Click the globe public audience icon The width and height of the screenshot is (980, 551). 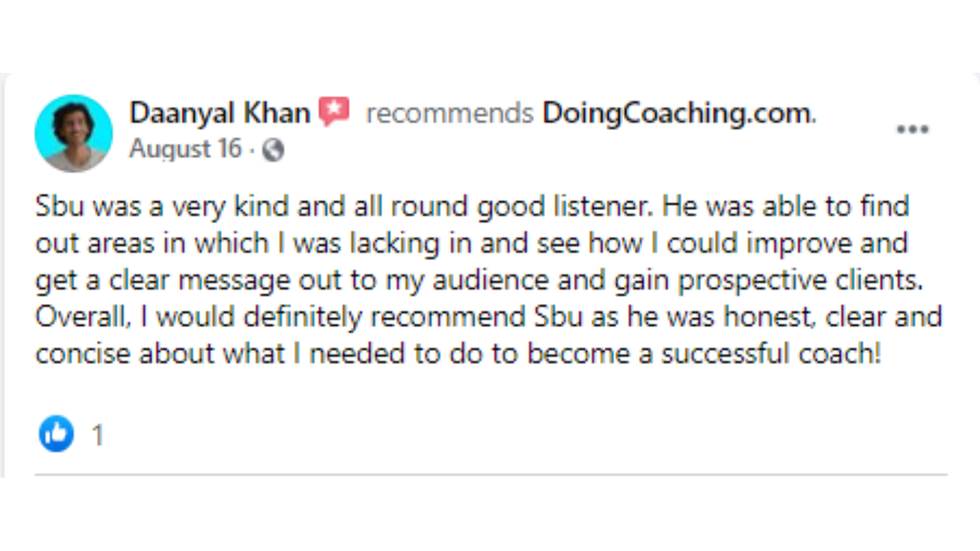coord(273,150)
